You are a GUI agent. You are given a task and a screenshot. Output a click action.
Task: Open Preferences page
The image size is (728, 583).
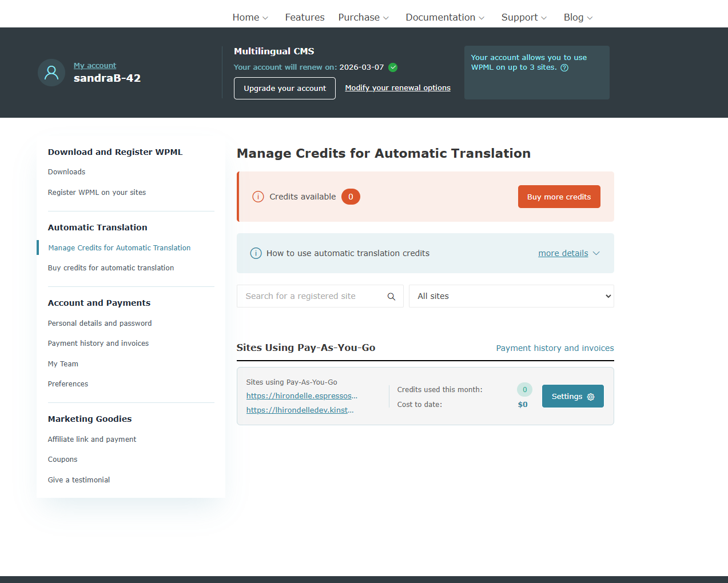coord(68,384)
